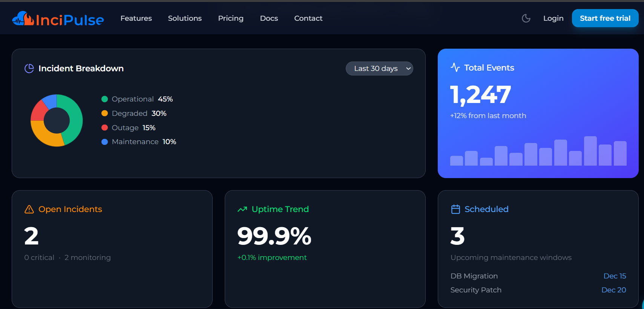Open the Docs link
Viewport: 644px width, 309px height.
pos(269,18)
